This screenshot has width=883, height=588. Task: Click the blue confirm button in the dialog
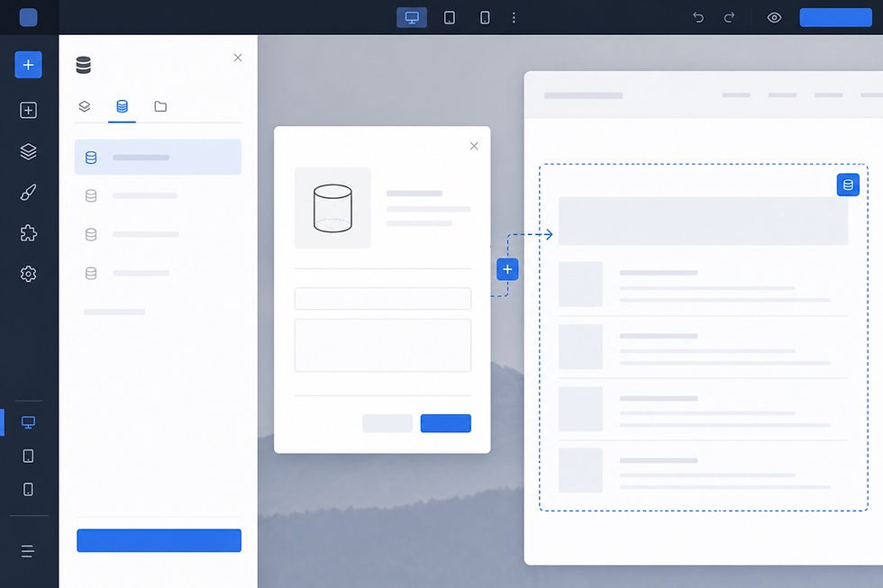pyautogui.click(x=445, y=423)
